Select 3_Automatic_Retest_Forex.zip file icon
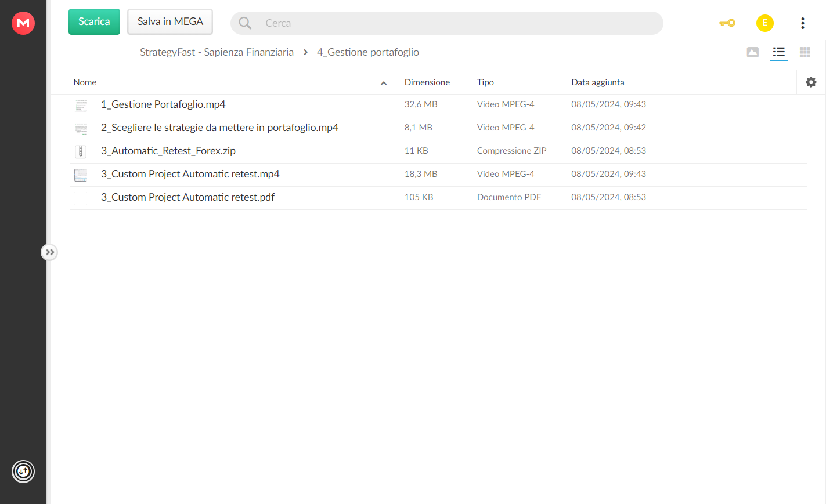The height and width of the screenshot is (504, 826). (x=81, y=151)
